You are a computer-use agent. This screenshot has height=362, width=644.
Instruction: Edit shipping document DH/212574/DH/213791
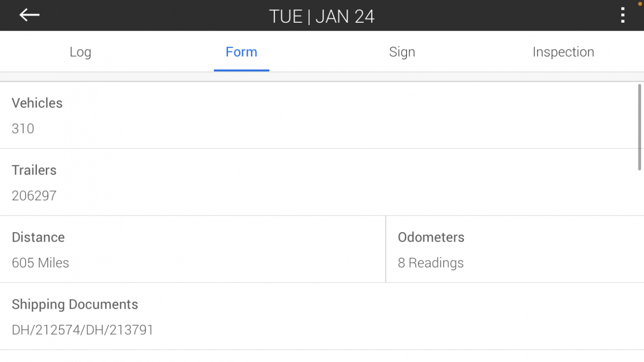pos(83,330)
